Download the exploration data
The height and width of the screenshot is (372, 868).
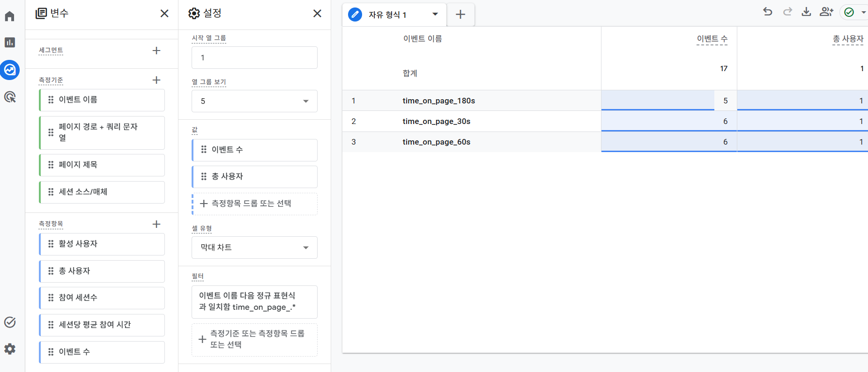(806, 12)
